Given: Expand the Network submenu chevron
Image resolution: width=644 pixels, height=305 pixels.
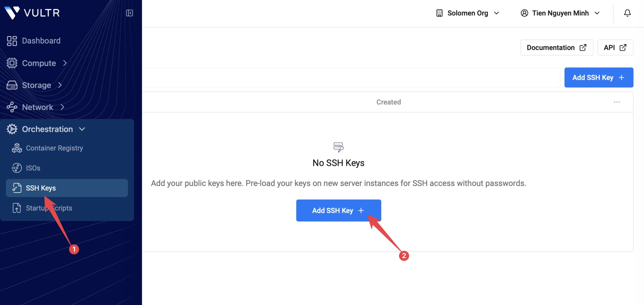Looking at the screenshot, I should 62,107.
